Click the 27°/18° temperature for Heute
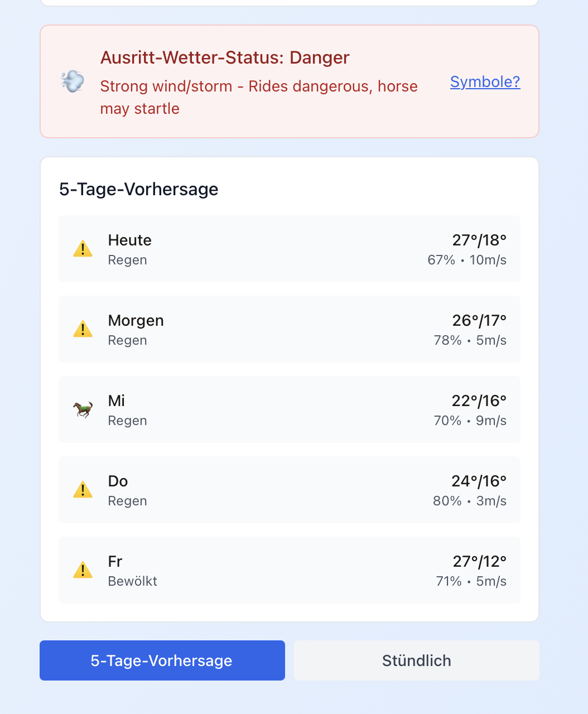 479,240
